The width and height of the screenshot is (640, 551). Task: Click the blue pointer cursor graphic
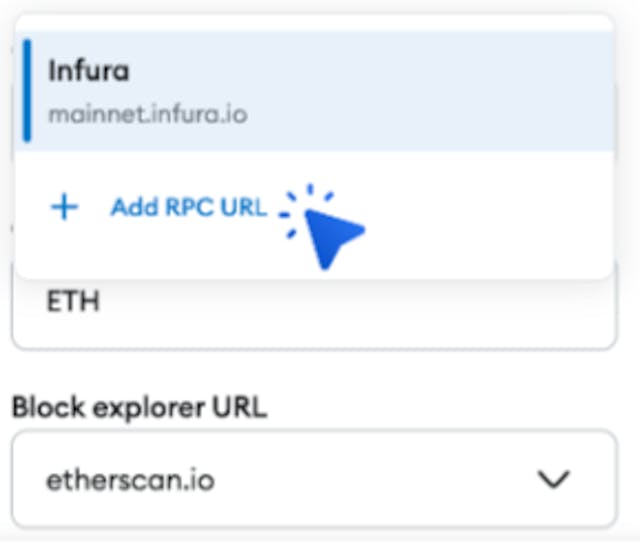click(x=333, y=238)
